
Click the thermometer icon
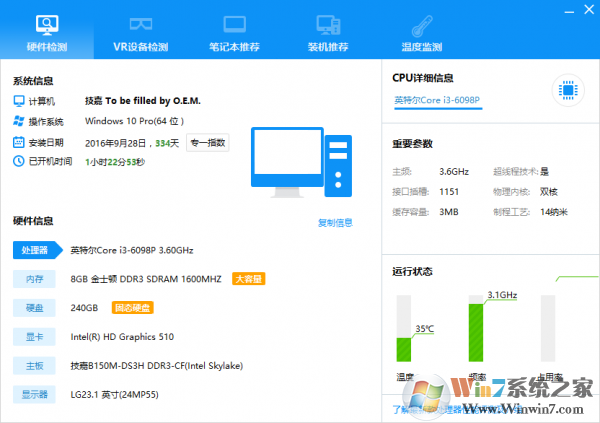[422, 25]
